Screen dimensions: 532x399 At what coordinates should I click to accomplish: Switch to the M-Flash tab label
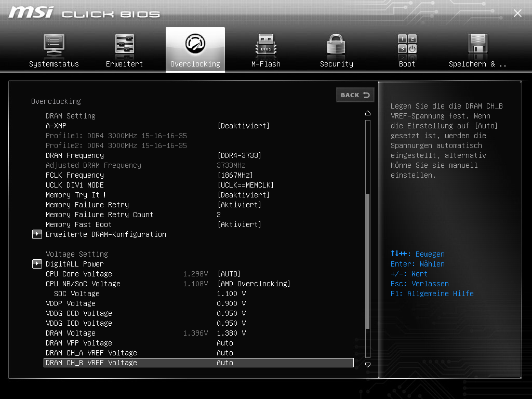(x=266, y=64)
